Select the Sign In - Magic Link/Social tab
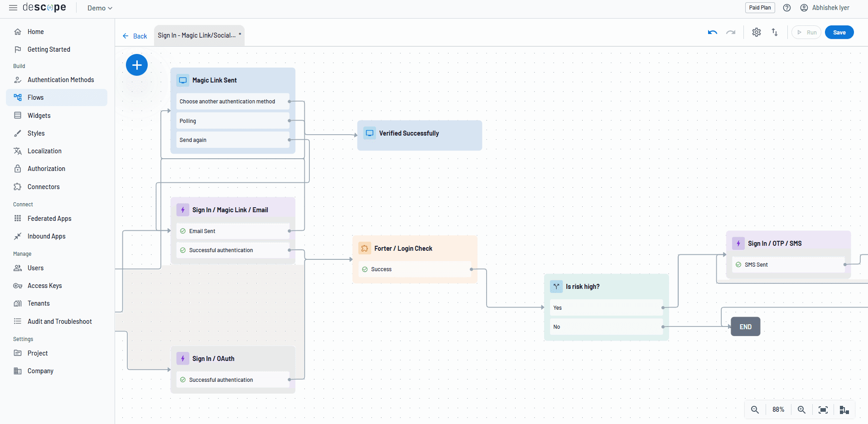The image size is (868, 424). point(197,35)
